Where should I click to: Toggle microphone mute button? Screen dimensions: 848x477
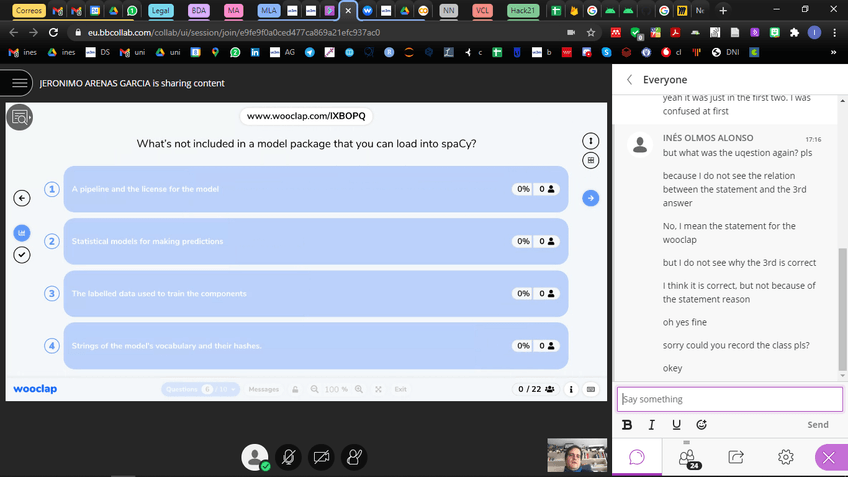[288, 457]
